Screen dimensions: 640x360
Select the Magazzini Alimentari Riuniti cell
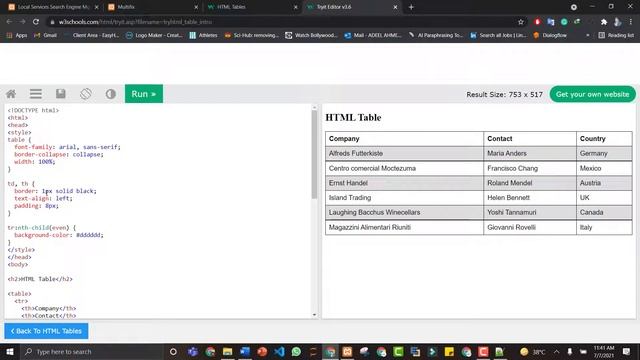(404, 227)
